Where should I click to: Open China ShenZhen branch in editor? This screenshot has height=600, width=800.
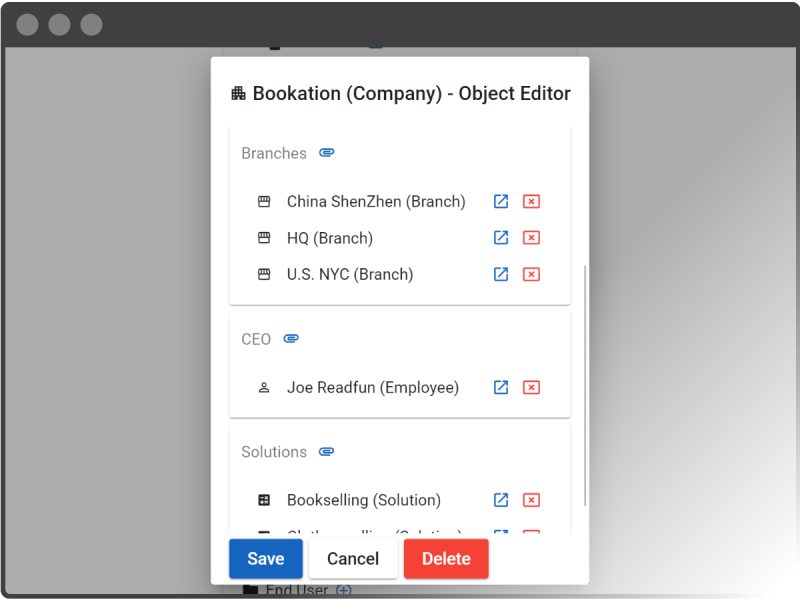click(501, 201)
